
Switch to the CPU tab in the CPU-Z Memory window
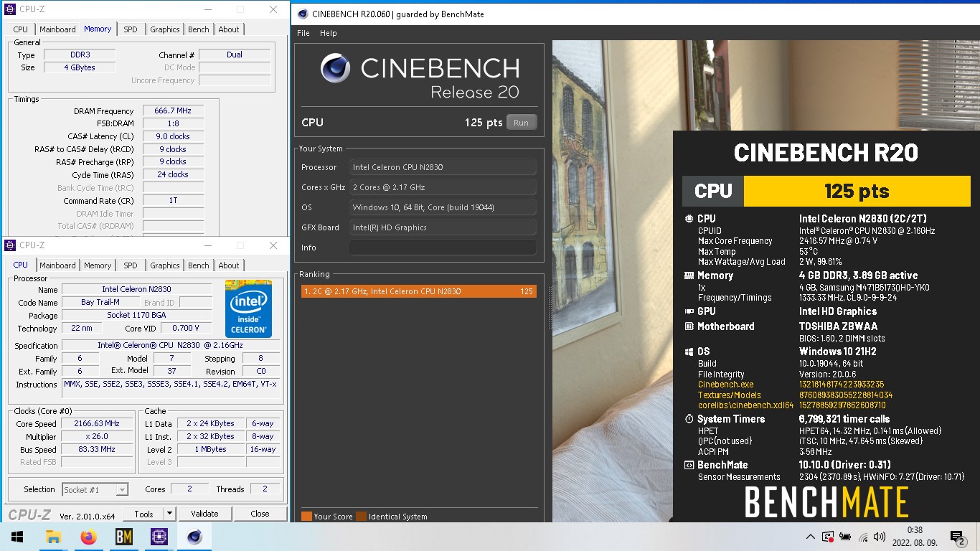click(21, 29)
